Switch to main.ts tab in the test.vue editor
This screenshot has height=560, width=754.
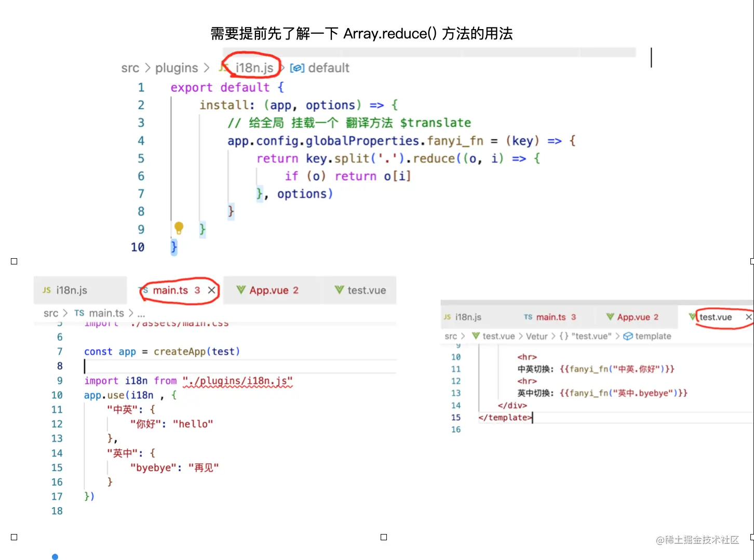pyautogui.click(x=551, y=317)
